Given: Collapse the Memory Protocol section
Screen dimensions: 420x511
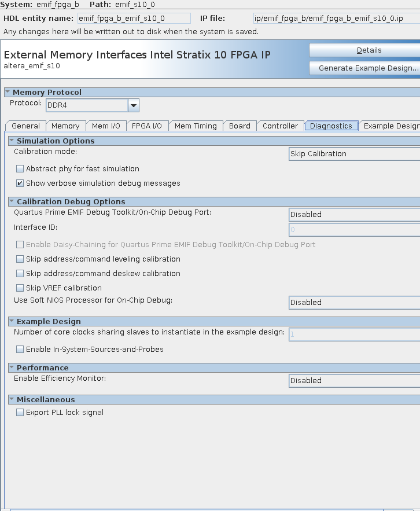Looking at the screenshot, I should pos(8,92).
